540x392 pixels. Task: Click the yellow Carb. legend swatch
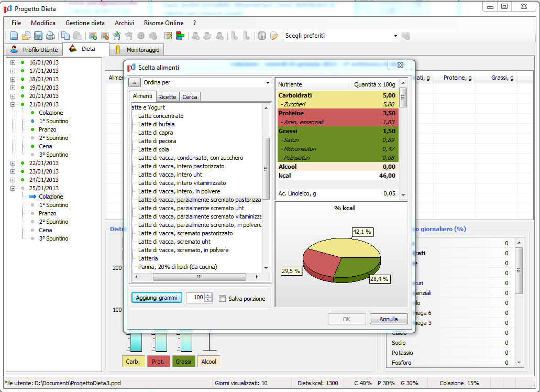[133, 362]
